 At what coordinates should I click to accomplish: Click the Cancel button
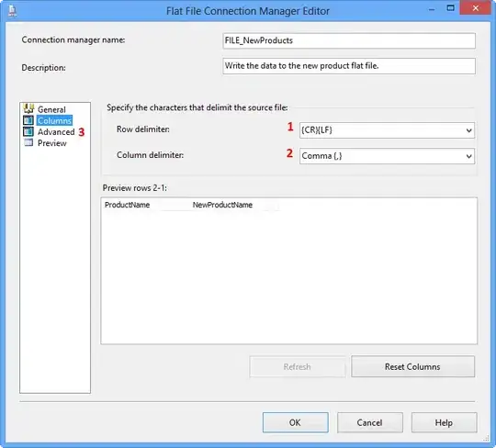pyautogui.click(x=369, y=422)
